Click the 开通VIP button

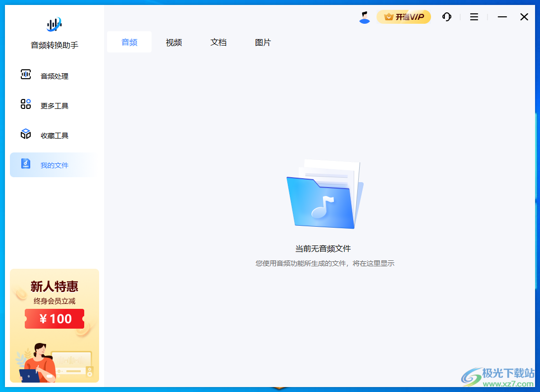[404, 17]
